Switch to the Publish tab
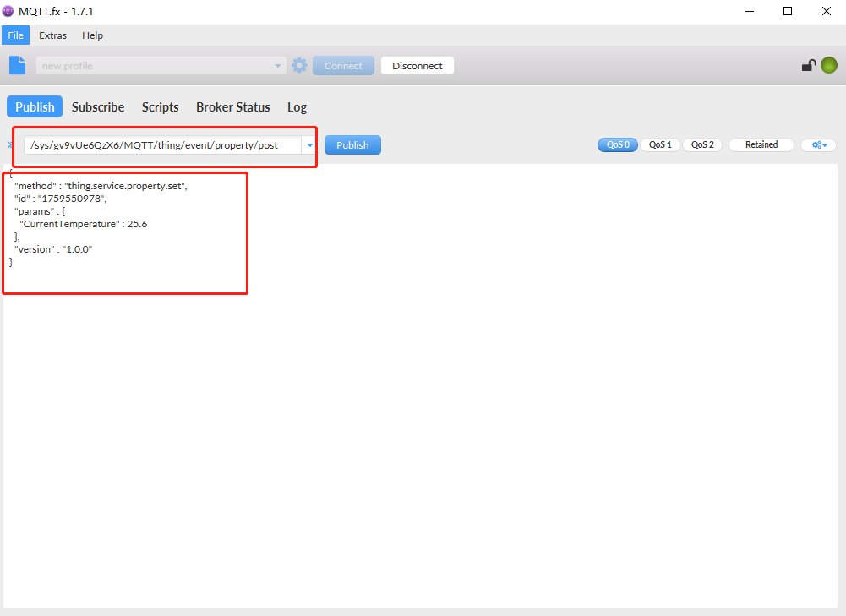Screen dimensions: 846x616 pyautogui.click(x=35, y=106)
